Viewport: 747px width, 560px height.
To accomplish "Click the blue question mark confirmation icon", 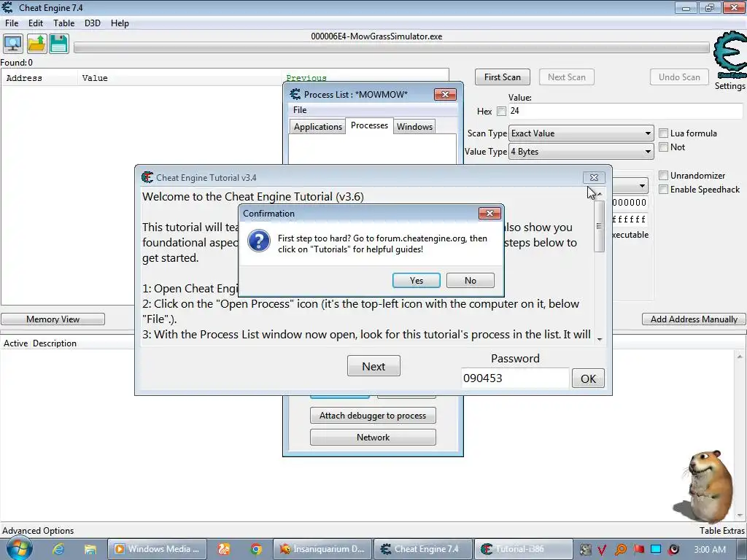I will [x=259, y=241].
